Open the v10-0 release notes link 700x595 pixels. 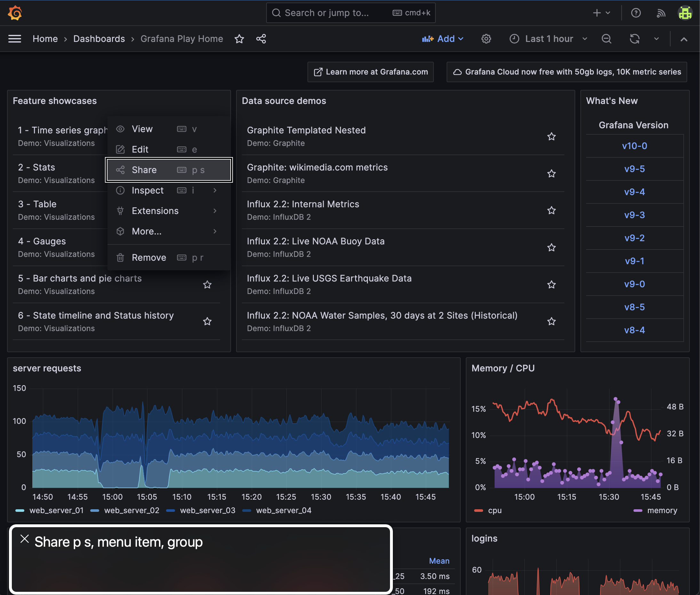point(634,146)
